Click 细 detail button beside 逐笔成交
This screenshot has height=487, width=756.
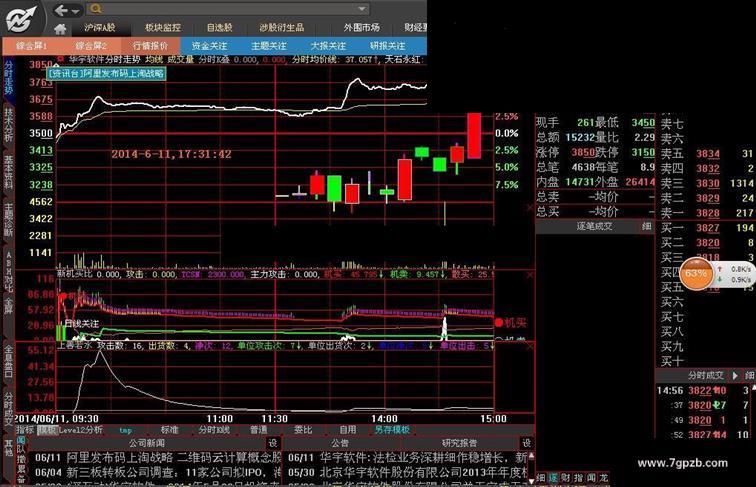[647, 226]
